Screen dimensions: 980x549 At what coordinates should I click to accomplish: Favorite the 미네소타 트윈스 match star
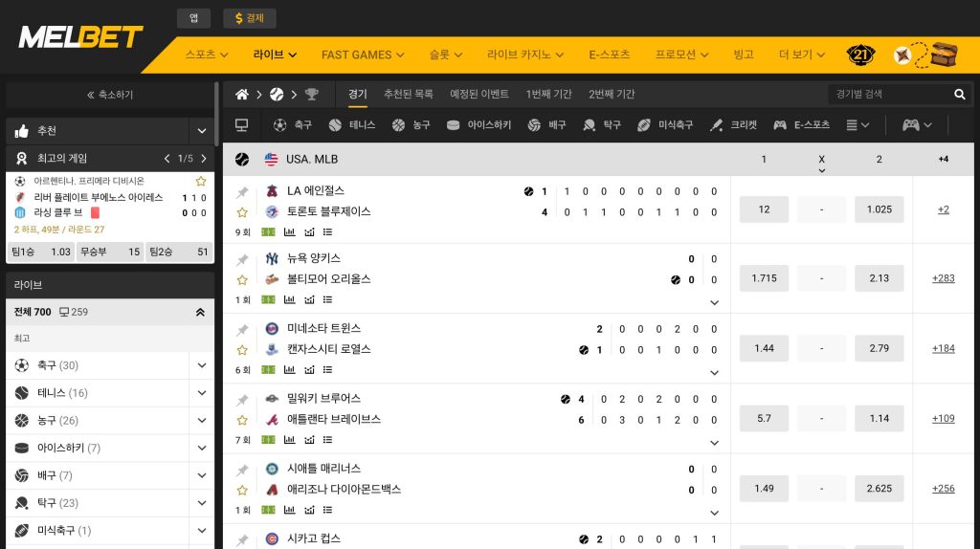tap(242, 350)
